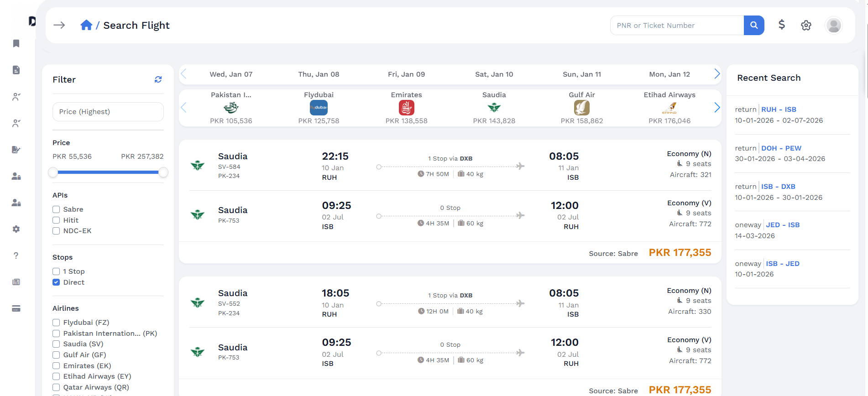Open the dollar currency icon
Viewport: 868px width, 396px height.
click(782, 25)
